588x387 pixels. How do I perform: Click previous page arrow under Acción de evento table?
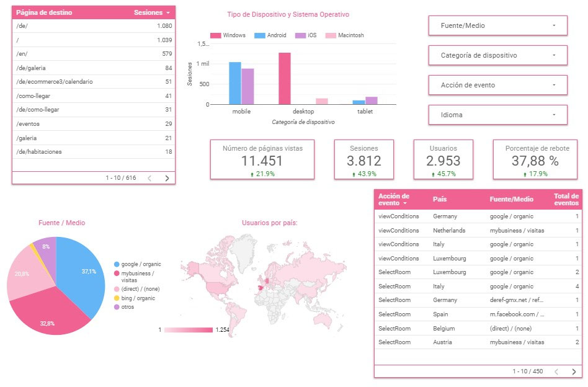coord(556,372)
